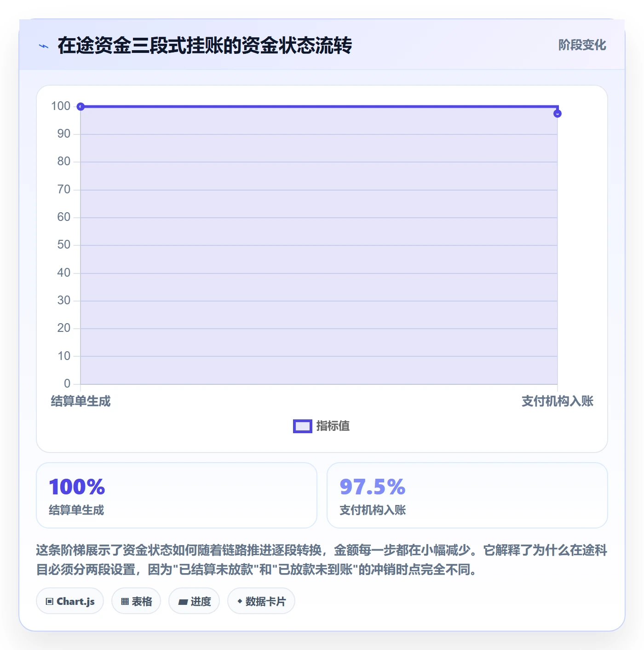This screenshot has width=644, height=650.
Task: Click the Chart.js tag chip
Action: click(x=70, y=601)
